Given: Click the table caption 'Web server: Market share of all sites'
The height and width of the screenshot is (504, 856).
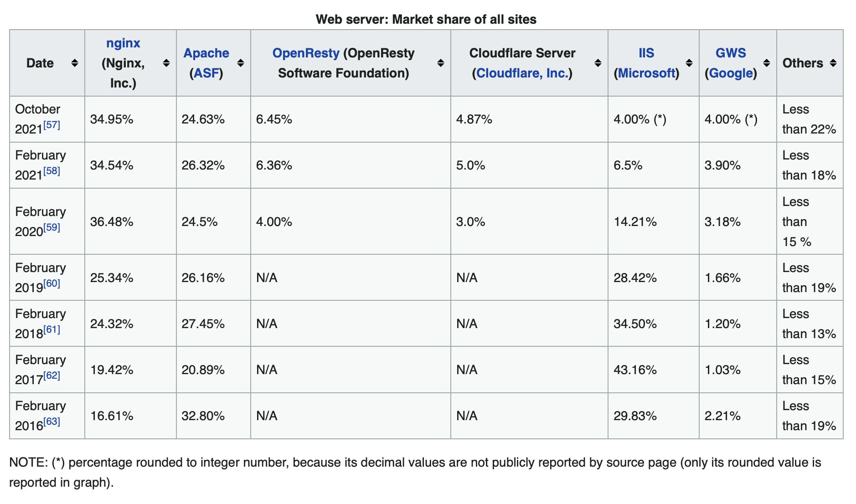Looking at the screenshot, I should [426, 19].
